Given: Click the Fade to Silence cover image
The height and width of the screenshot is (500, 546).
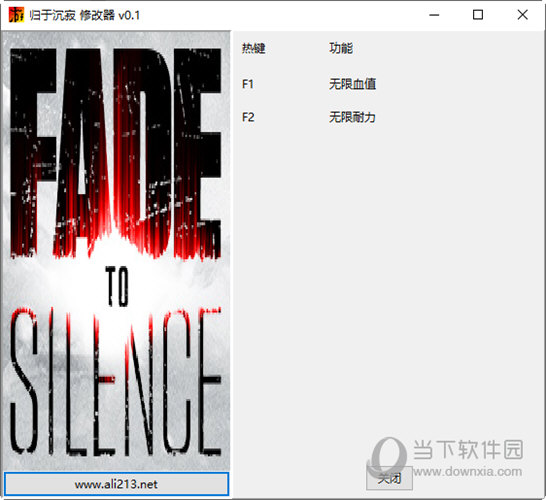Looking at the screenshot, I should [116, 251].
